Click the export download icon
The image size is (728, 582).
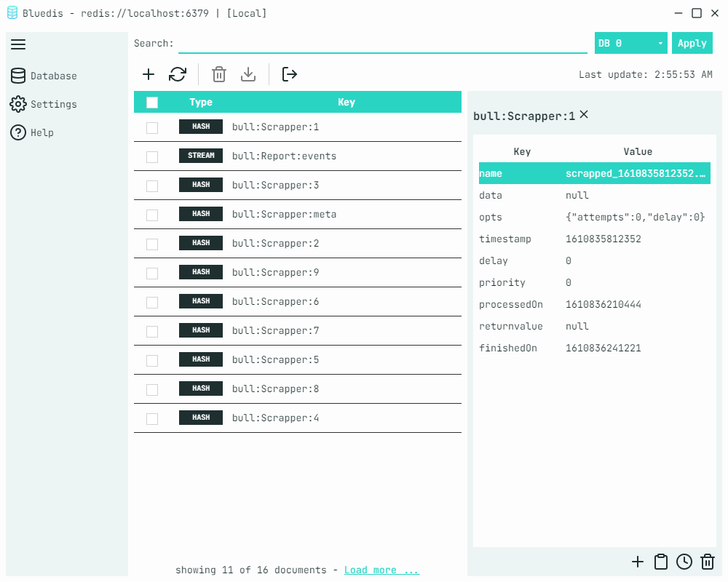tap(248, 74)
